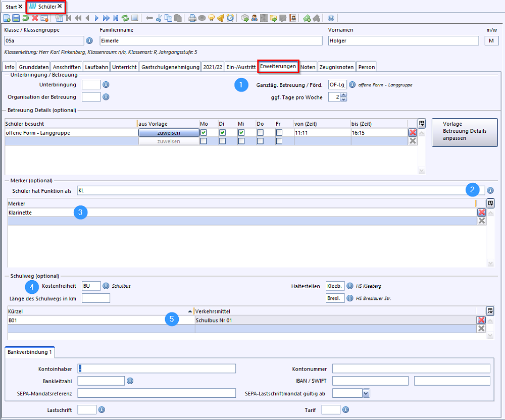Go to the Zeugnisnoten tab
Image resolution: width=505 pixels, height=420 pixels.
336,67
